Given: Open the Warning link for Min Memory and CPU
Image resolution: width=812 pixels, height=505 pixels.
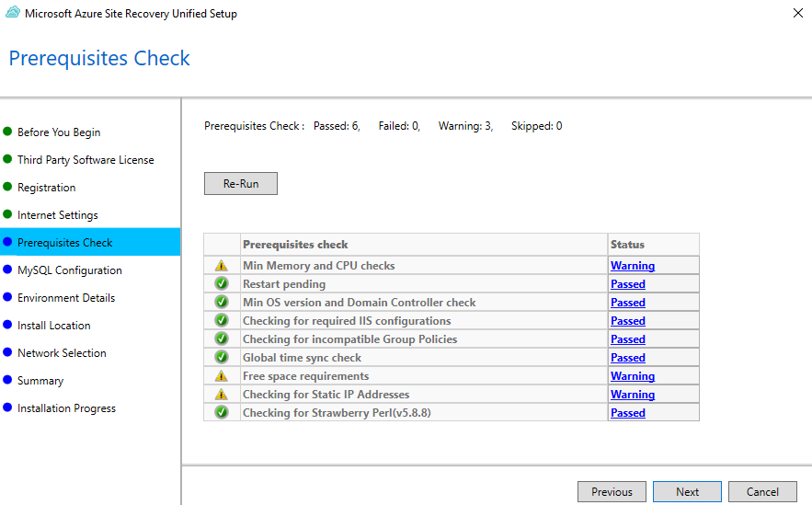Looking at the screenshot, I should 633,266.
